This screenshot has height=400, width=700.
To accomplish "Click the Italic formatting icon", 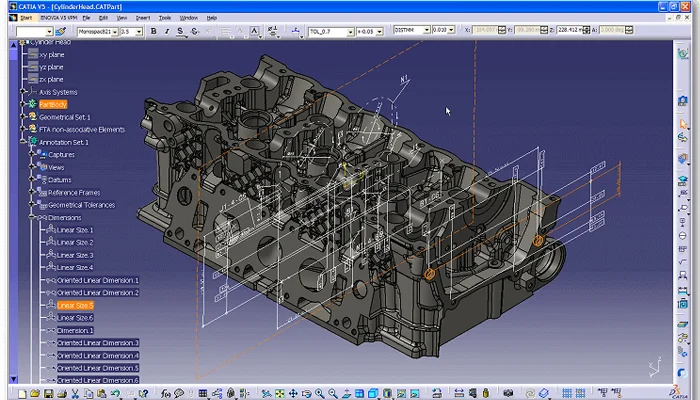I will (x=166, y=31).
